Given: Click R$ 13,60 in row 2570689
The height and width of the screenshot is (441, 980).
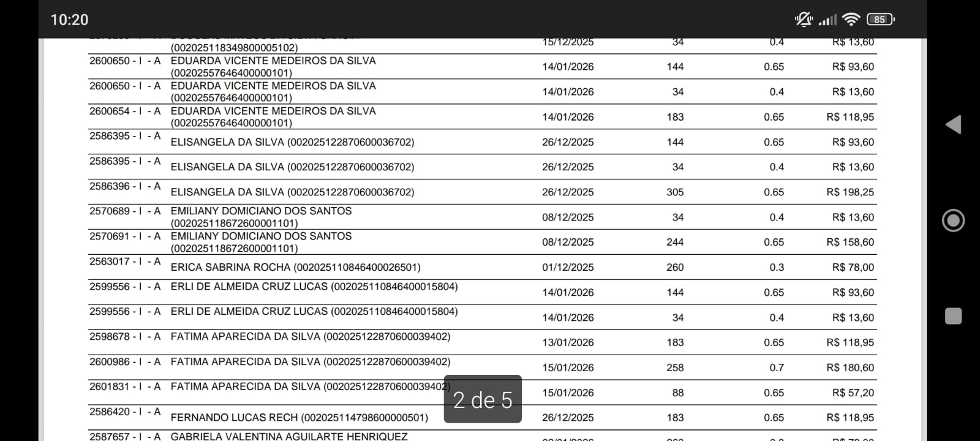Looking at the screenshot, I should tap(853, 217).
